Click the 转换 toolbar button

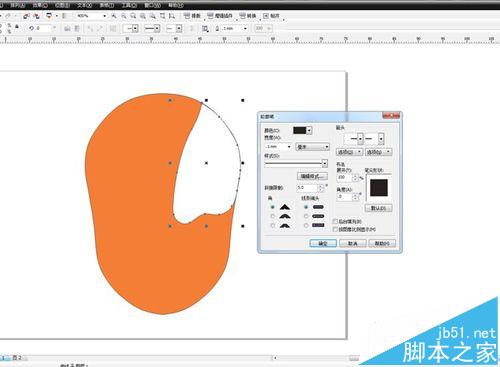248,16
